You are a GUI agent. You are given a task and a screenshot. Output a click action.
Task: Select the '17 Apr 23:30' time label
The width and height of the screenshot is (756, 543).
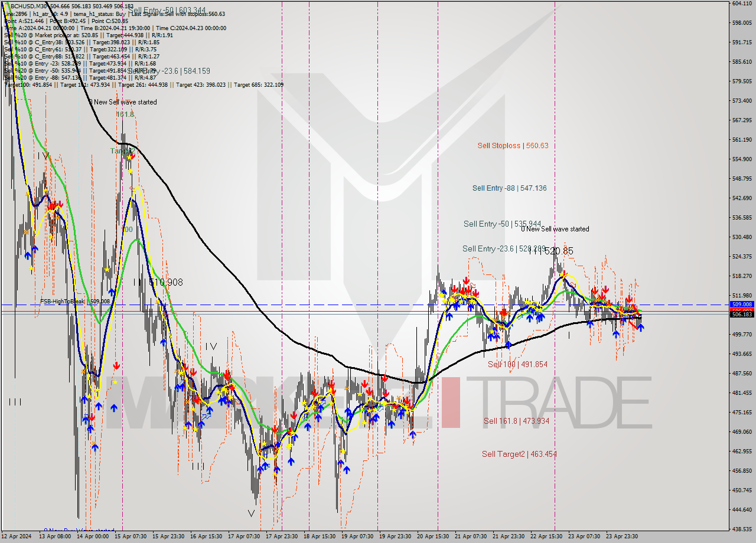tap(281, 537)
